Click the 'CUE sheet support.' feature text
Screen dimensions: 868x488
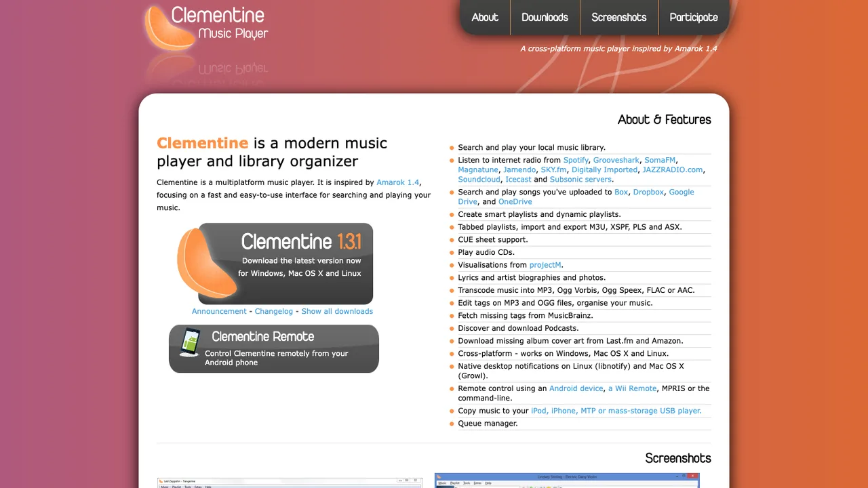click(x=493, y=240)
